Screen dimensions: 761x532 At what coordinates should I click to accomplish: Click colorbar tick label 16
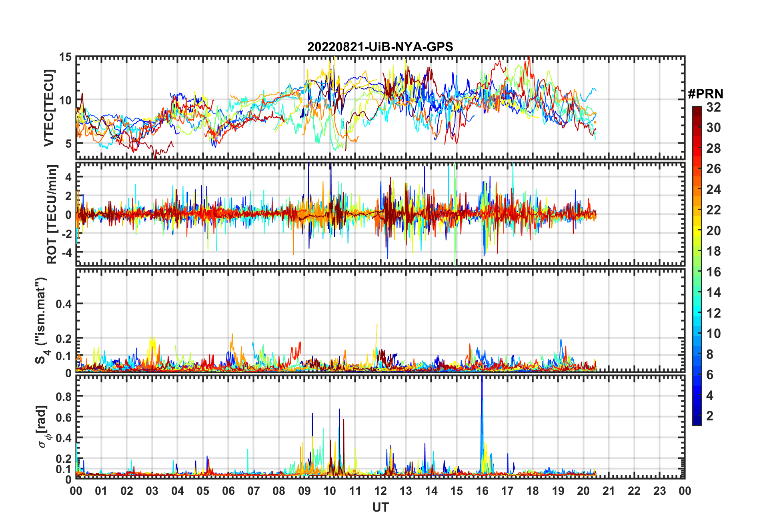click(x=713, y=272)
